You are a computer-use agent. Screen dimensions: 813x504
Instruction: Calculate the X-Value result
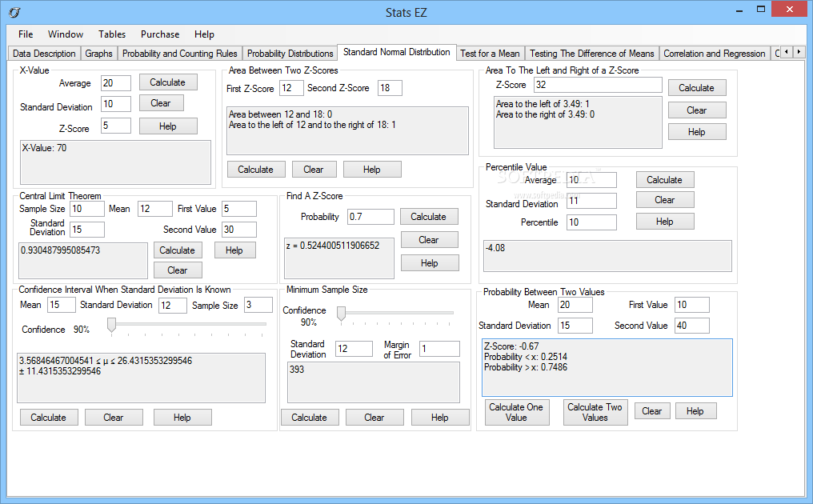[168, 82]
